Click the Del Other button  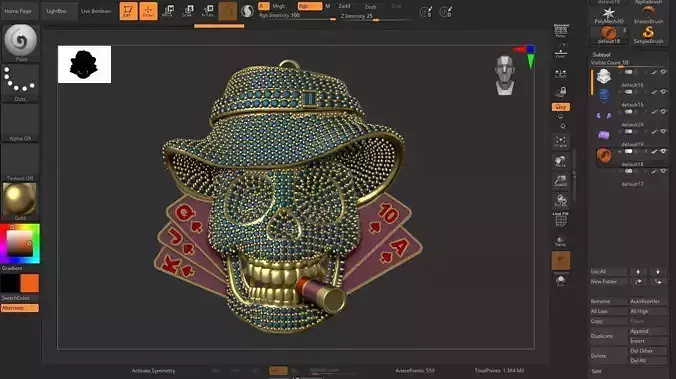[x=648, y=351]
